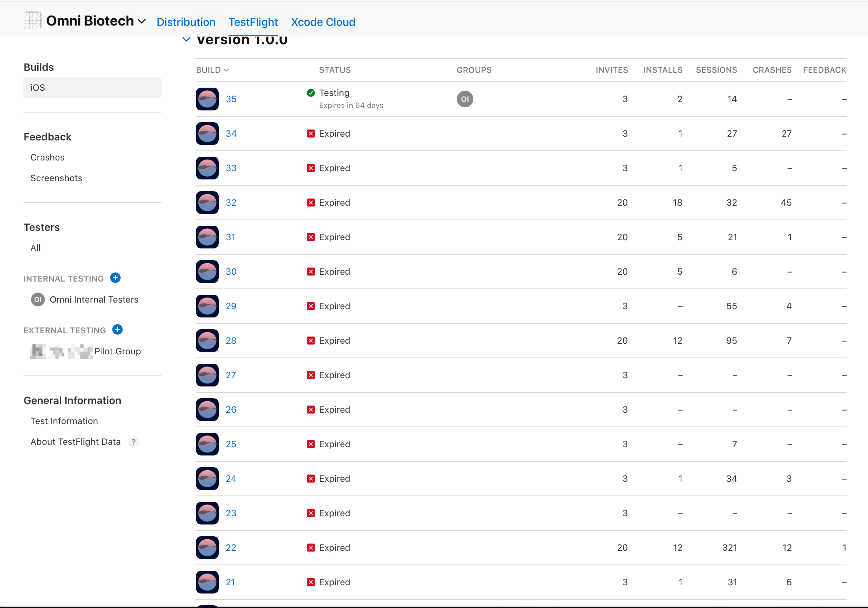Click the Omni Biotech app placeholder icon
The height and width of the screenshot is (608, 868).
(32, 21)
